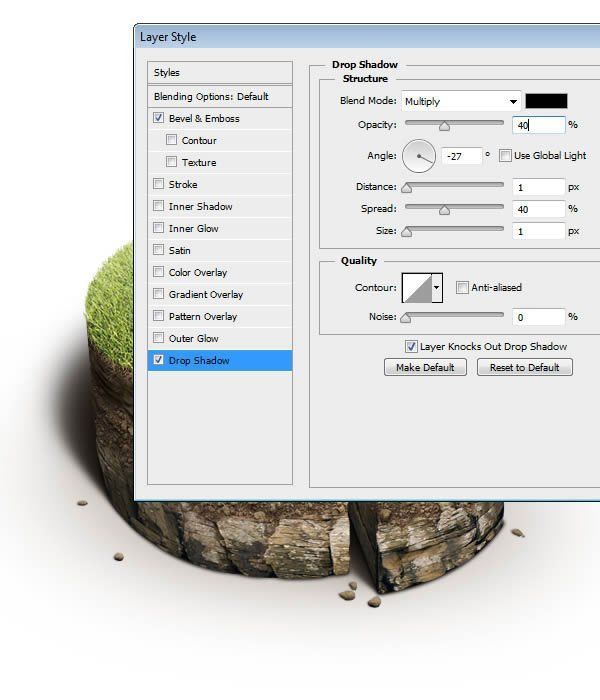
Task: Click the Angle value field showing -27
Action: click(x=462, y=156)
